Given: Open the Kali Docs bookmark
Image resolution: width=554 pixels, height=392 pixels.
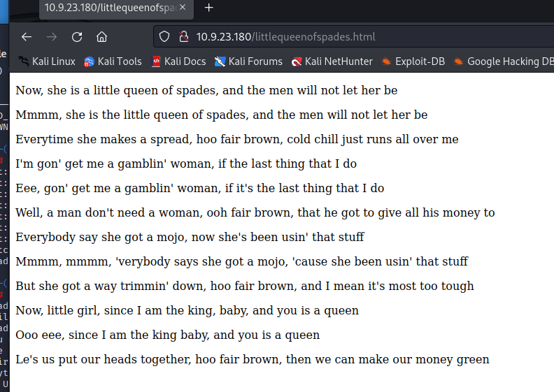Looking at the screenshot, I should click(x=179, y=61).
